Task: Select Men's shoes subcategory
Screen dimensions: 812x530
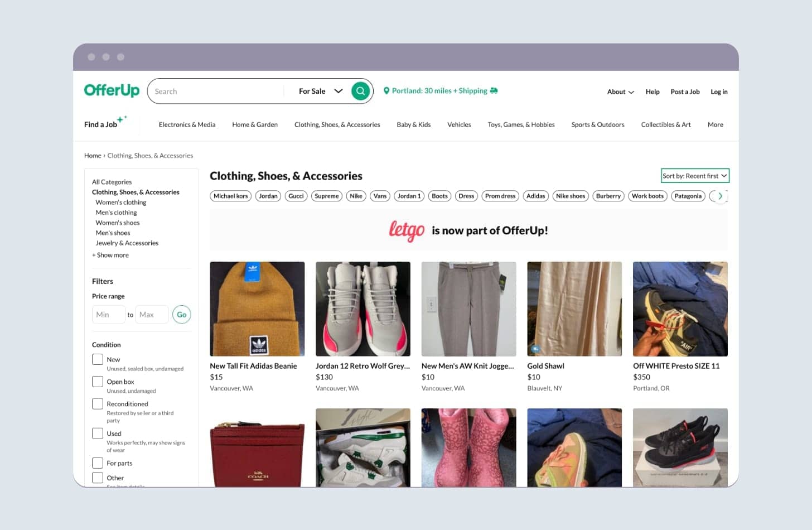Action: point(113,233)
